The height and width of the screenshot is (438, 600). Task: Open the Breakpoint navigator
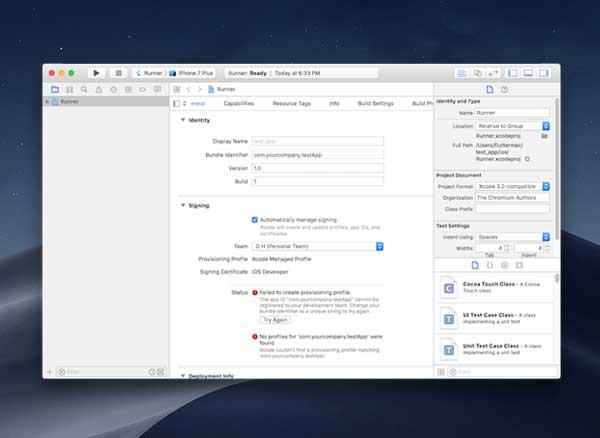click(142, 90)
